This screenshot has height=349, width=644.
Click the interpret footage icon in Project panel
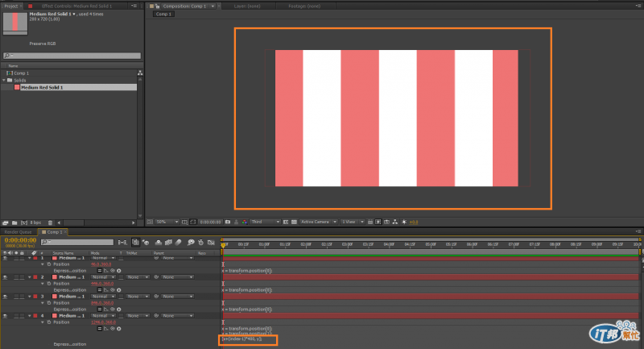click(x=5, y=222)
